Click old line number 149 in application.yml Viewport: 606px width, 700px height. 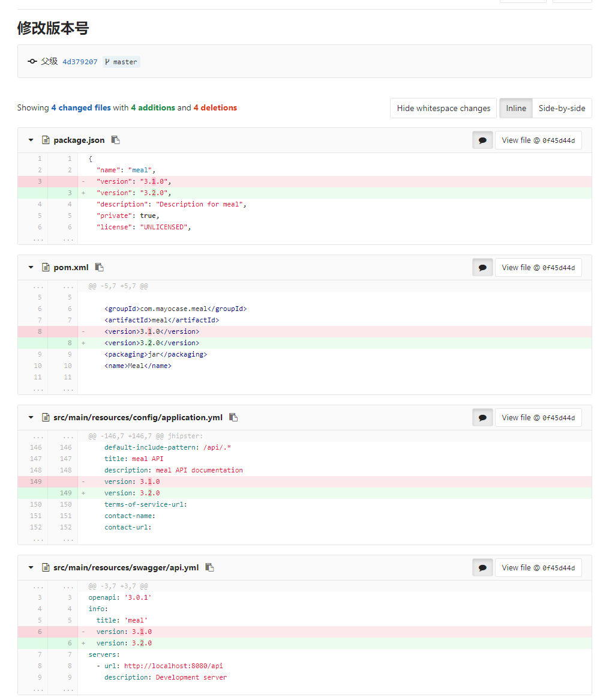coord(35,481)
